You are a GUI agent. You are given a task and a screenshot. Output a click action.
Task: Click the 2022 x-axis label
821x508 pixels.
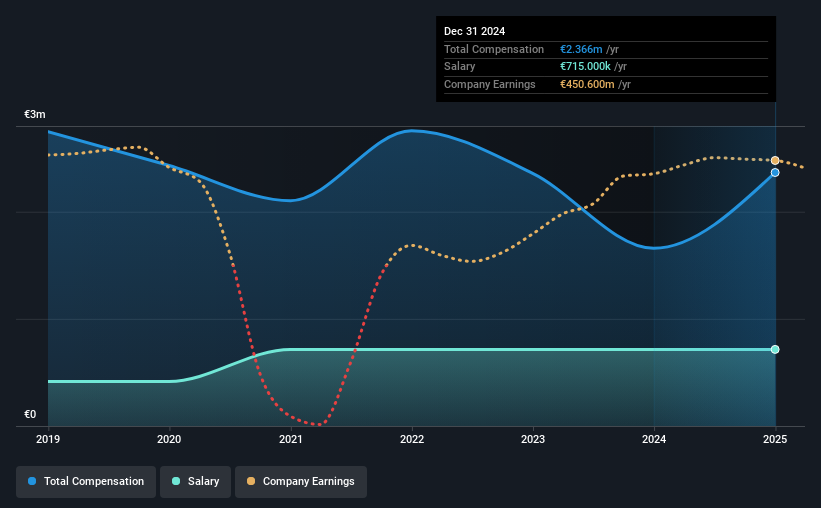point(412,439)
